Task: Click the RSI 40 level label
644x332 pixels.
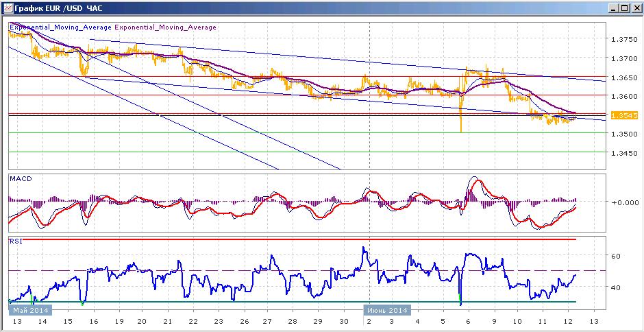Action: point(616,287)
